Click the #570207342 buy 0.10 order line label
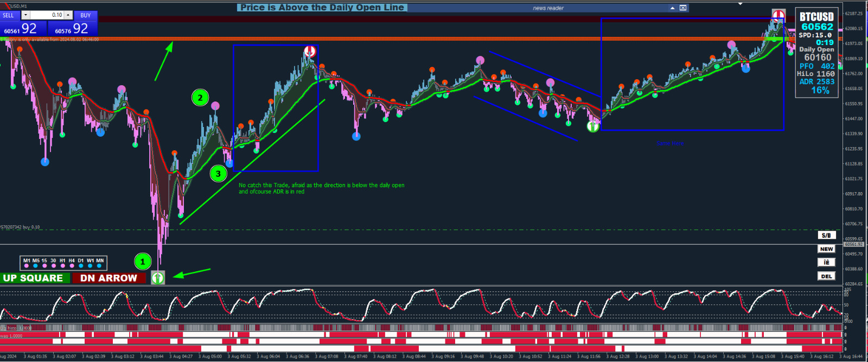 click(20, 227)
